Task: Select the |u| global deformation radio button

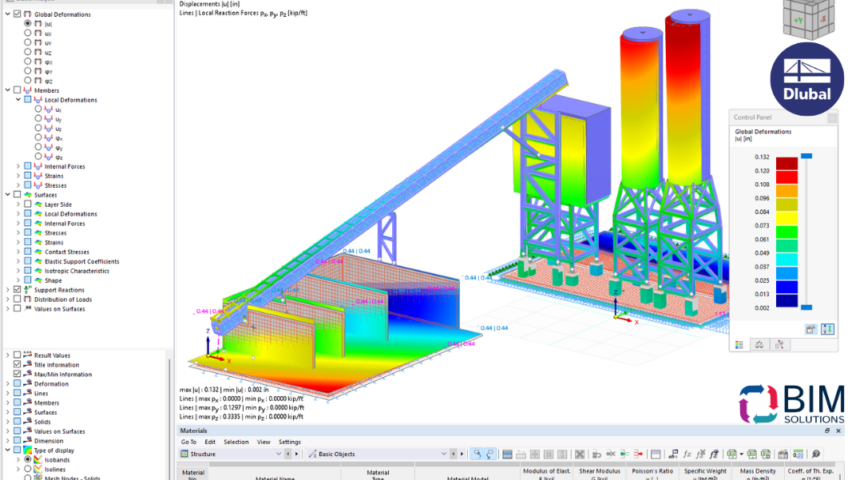Action: coord(28,24)
